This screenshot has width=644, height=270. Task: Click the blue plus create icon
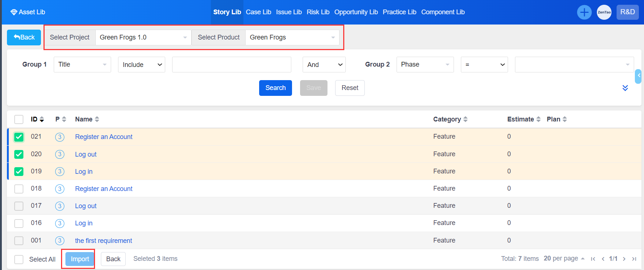tap(584, 12)
